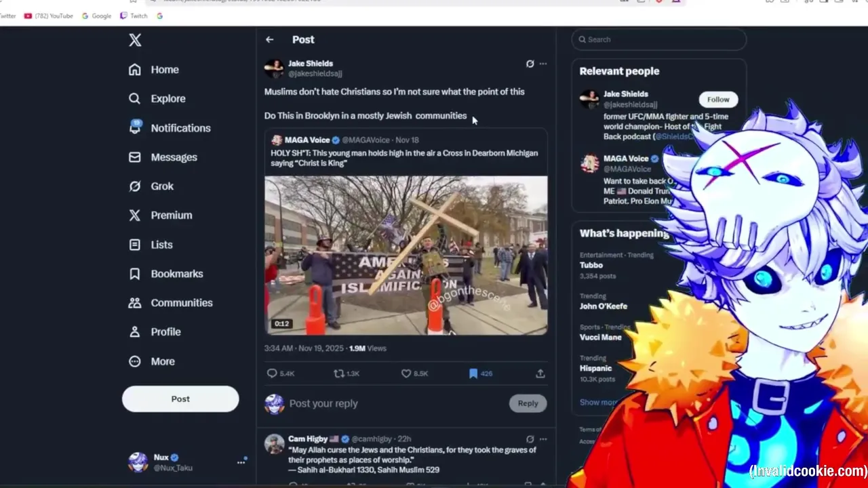Open trending topic John O'Keefe
This screenshot has height=488, width=868.
pos(604,306)
